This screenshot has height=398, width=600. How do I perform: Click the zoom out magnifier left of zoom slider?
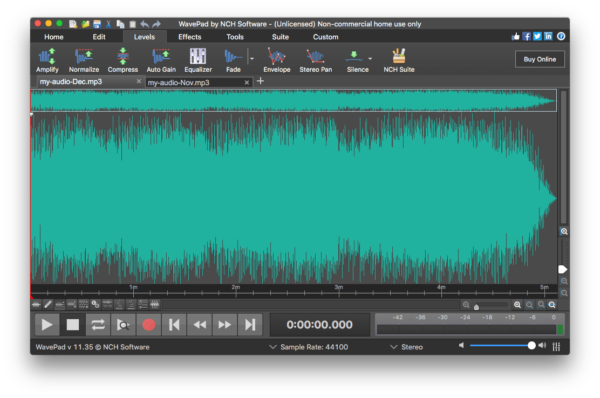pyautogui.click(x=466, y=305)
